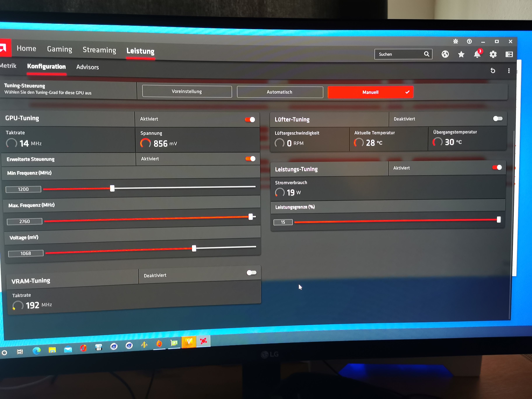Click the Stromverbrauch 19 W readout
Screen dimensions: 532x399
pyautogui.click(x=288, y=192)
